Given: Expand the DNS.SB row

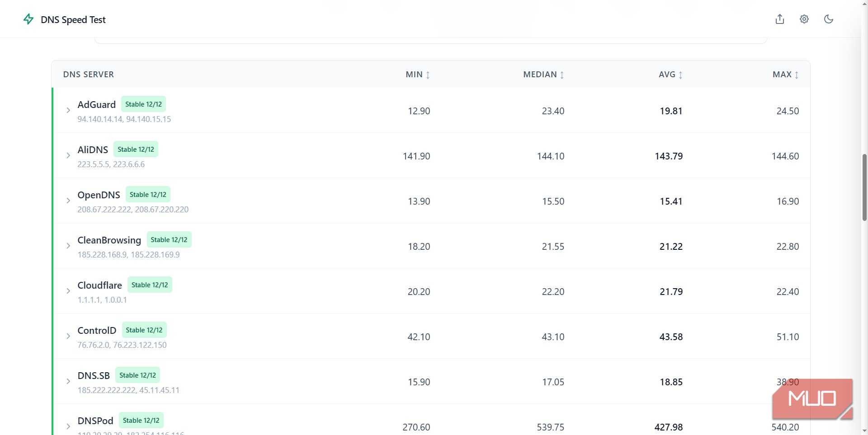Looking at the screenshot, I should (x=68, y=381).
